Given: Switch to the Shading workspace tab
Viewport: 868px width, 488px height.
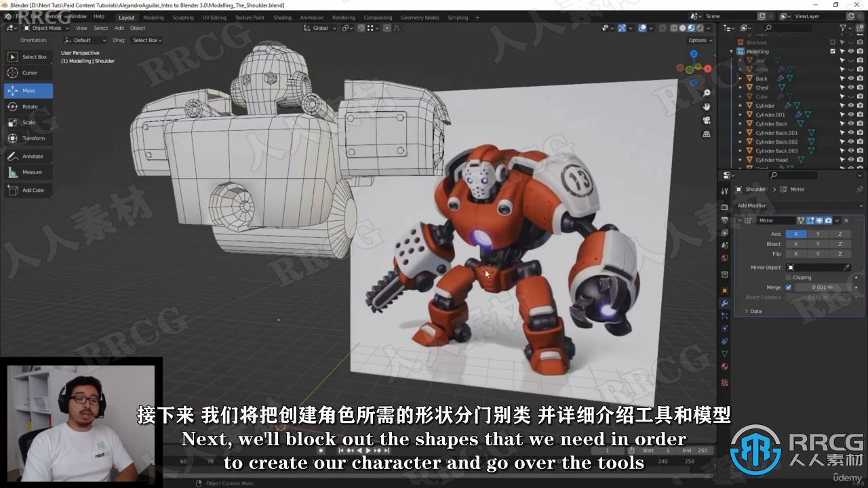Looking at the screenshot, I should (282, 18).
